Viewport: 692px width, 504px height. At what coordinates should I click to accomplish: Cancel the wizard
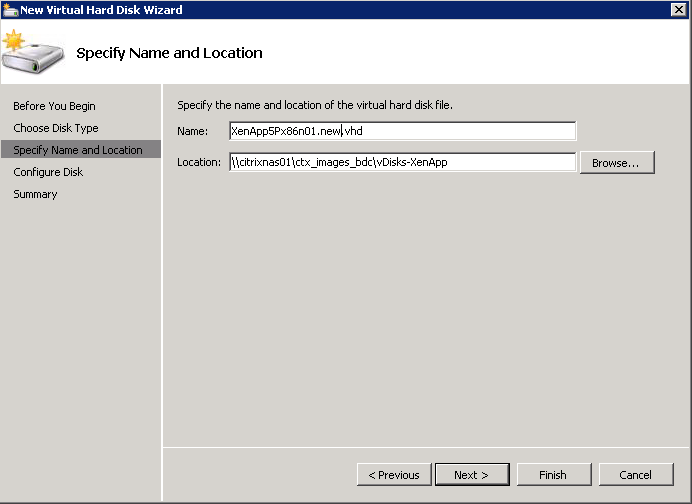tap(636, 475)
